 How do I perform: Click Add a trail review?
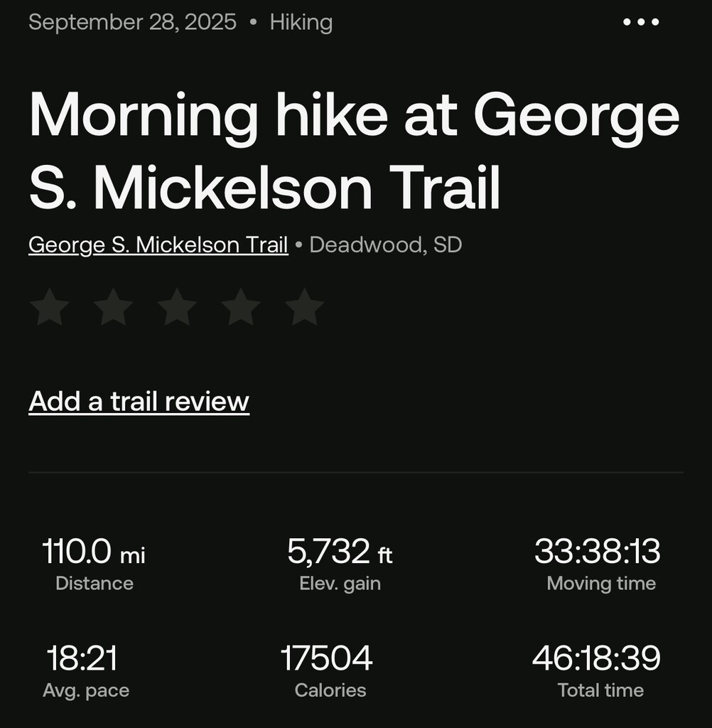click(139, 402)
